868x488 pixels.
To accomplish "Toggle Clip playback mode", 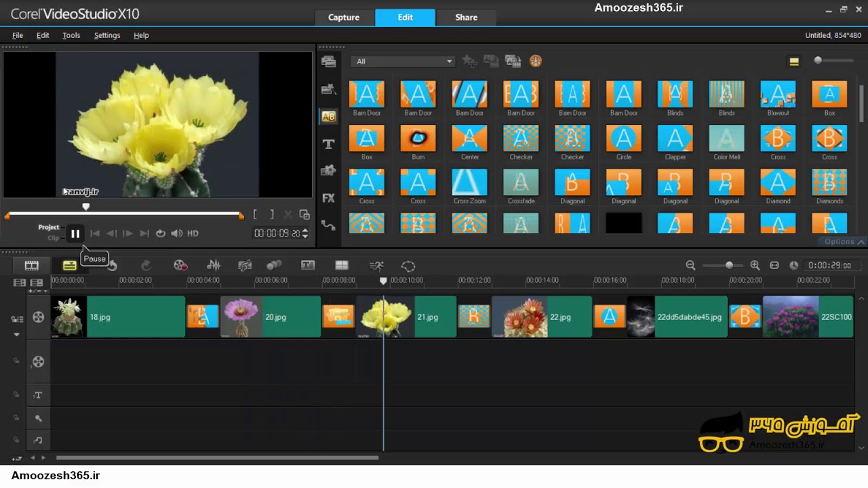I will [54, 238].
